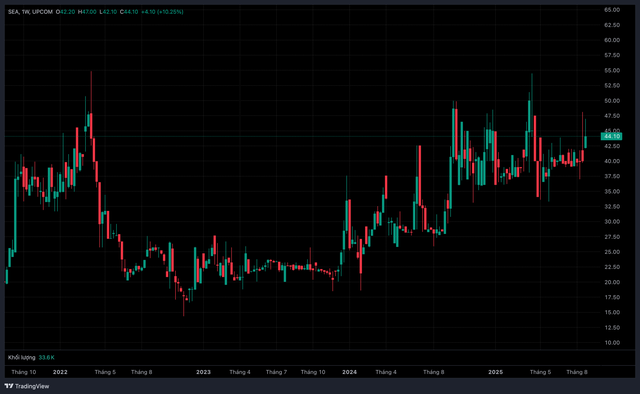Click the 33.6K volume value

pyautogui.click(x=46, y=357)
